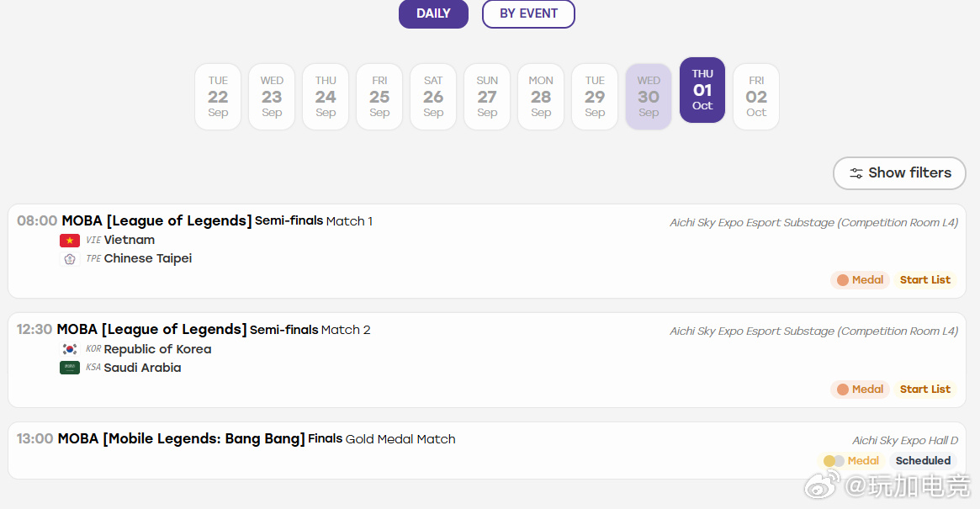Expand the Show filters panel

point(899,173)
